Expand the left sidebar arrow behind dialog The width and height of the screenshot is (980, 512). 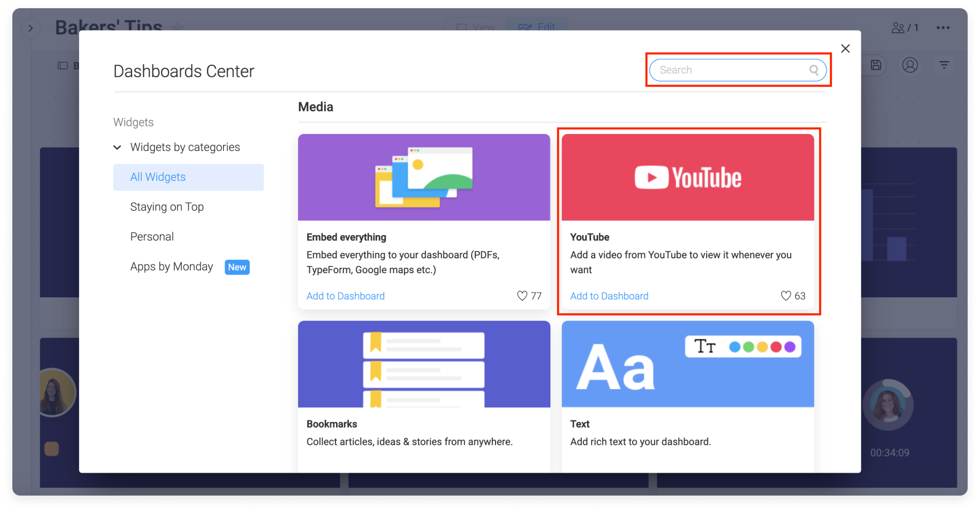click(31, 28)
